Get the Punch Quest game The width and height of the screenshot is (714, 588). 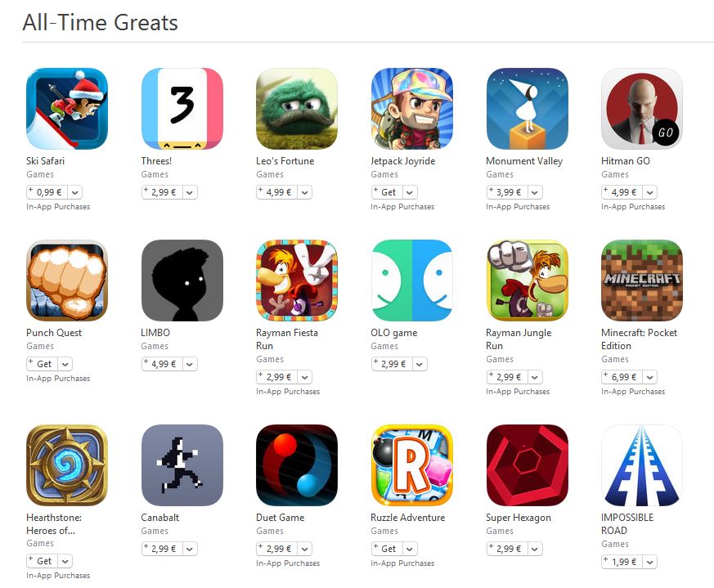[43, 365]
